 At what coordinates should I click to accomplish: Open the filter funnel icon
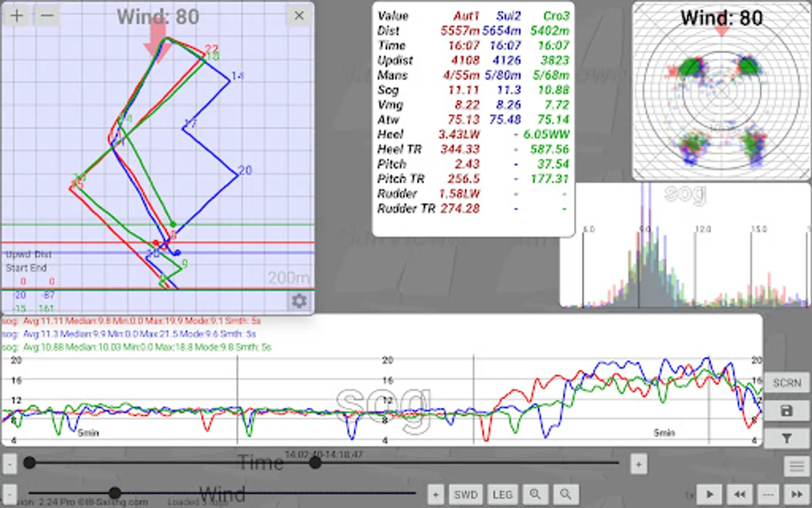tap(787, 438)
